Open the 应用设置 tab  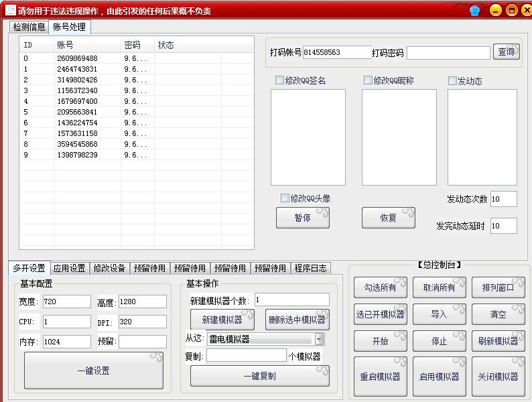[x=70, y=269]
